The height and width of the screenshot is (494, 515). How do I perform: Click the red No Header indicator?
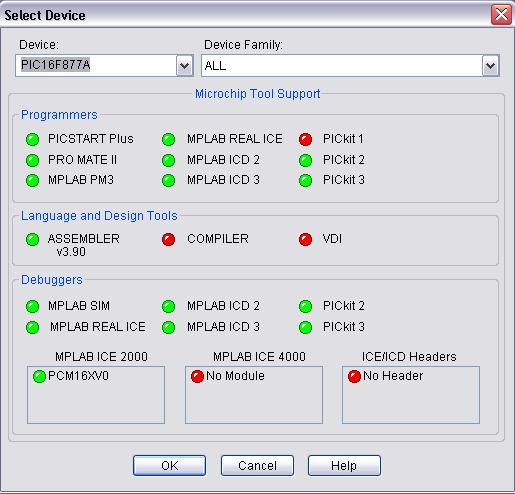[x=354, y=376]
